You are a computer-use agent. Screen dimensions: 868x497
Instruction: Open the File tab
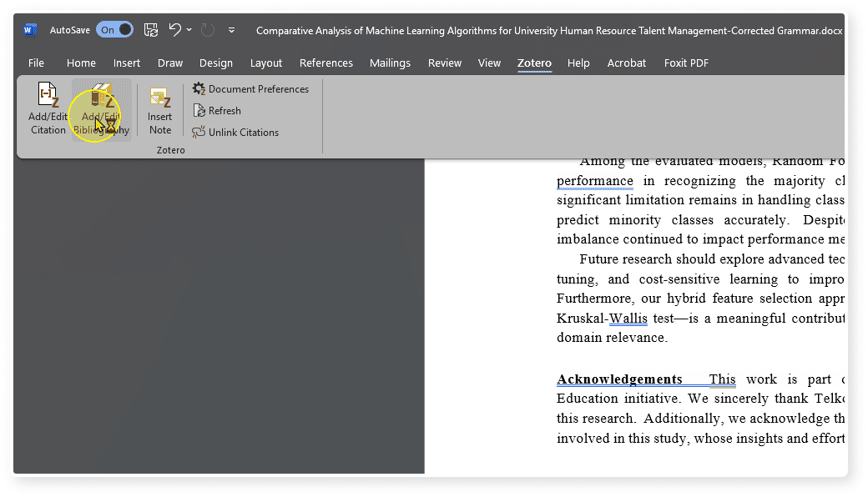pos(36,63)
